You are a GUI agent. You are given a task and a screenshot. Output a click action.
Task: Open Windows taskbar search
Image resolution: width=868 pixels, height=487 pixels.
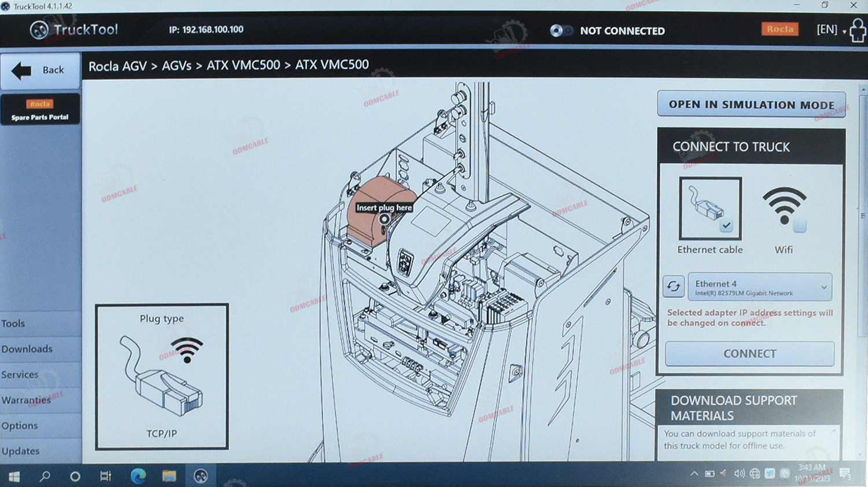(45, 476)
